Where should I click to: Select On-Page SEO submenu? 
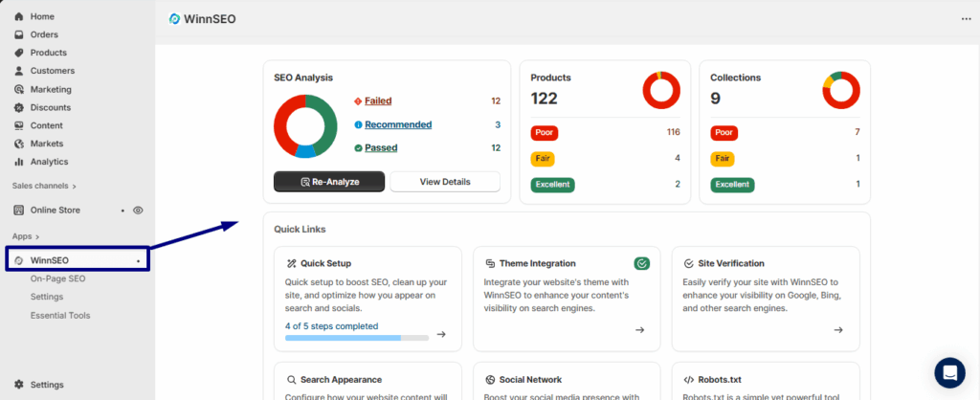tap(58, 278)
